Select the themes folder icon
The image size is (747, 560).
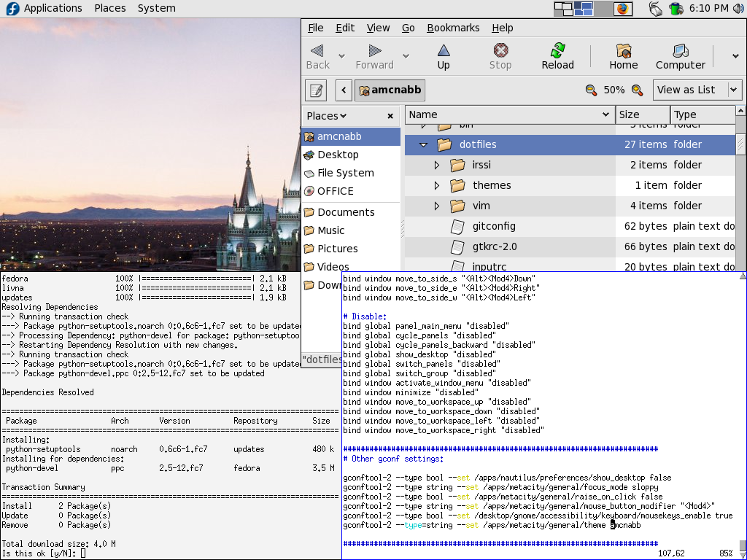pos(457,186)
